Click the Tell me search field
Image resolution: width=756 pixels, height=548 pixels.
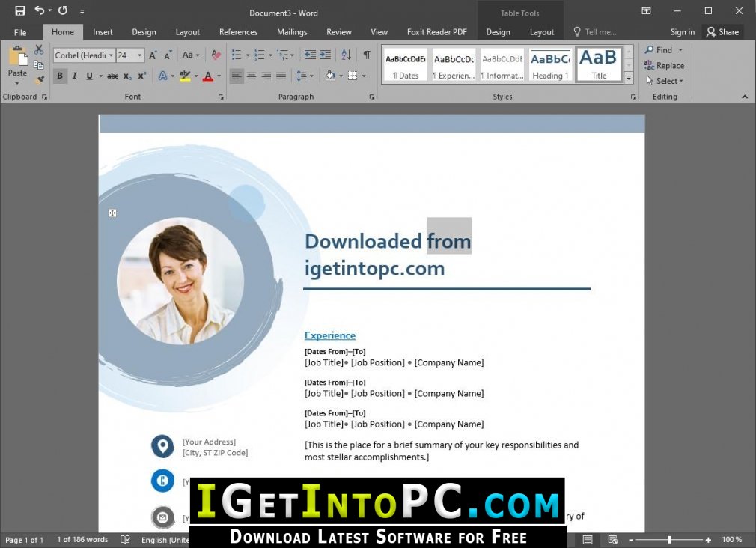(596, 32)
